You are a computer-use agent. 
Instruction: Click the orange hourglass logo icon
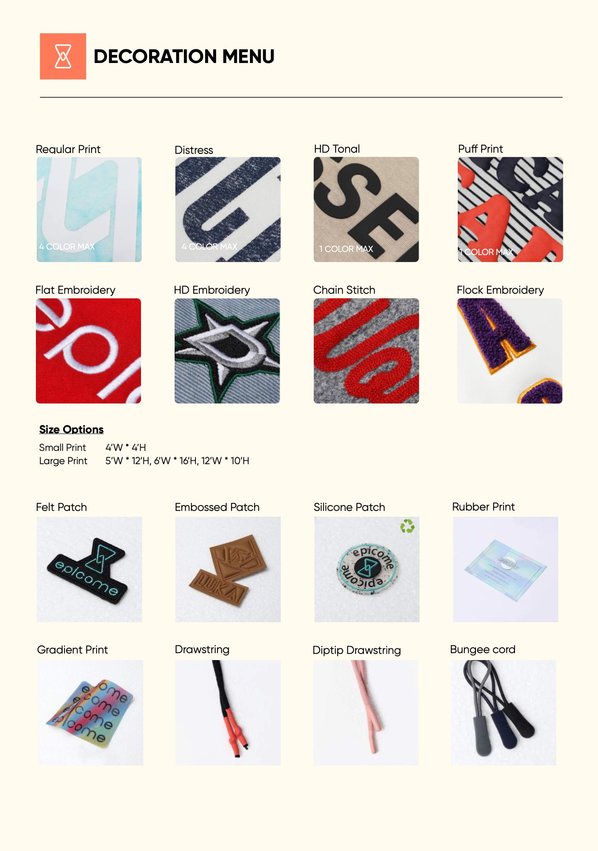[63, 56]
